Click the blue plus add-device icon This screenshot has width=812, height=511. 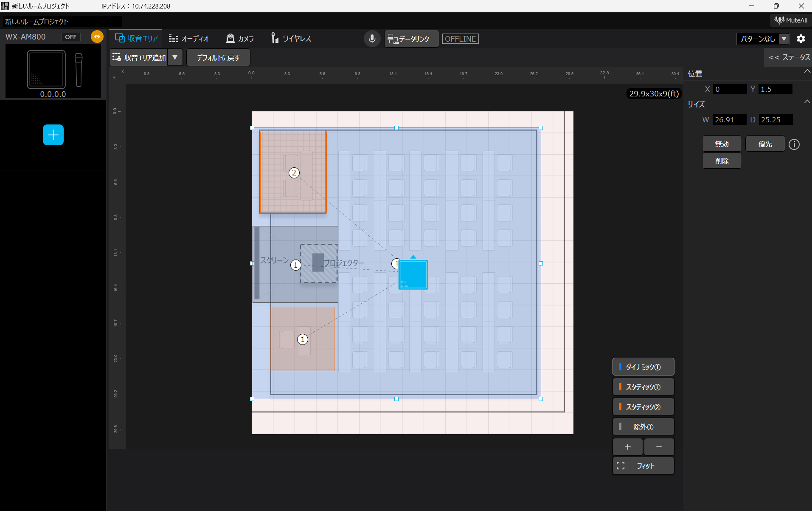53,135
